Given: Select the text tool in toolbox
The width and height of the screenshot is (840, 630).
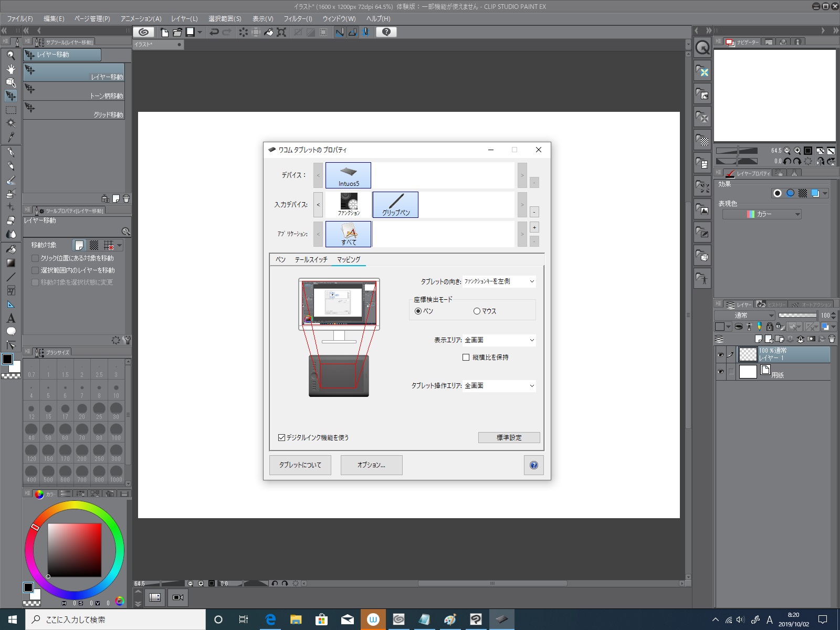Looking at the screenshot, I should [x=10, y=318].
